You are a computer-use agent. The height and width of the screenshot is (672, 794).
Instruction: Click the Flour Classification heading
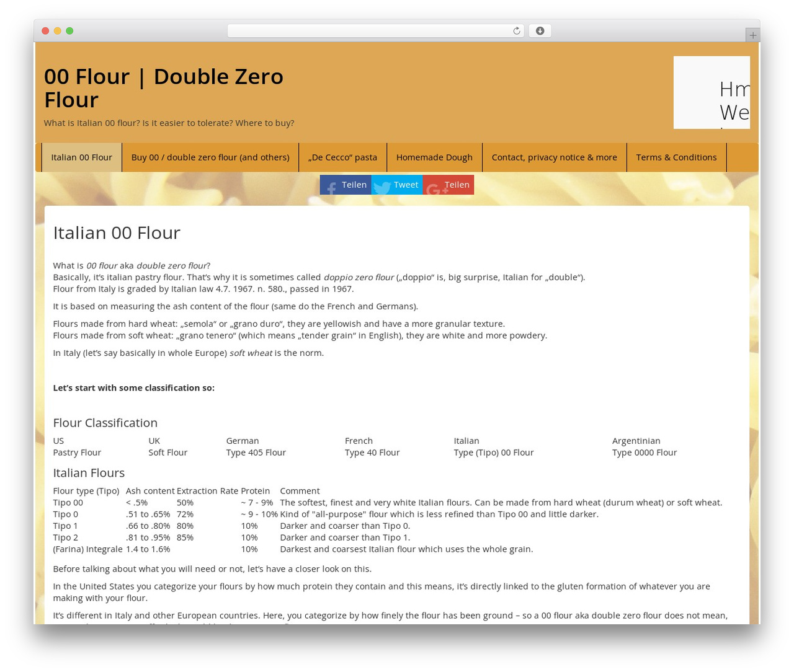click(105, 423)
